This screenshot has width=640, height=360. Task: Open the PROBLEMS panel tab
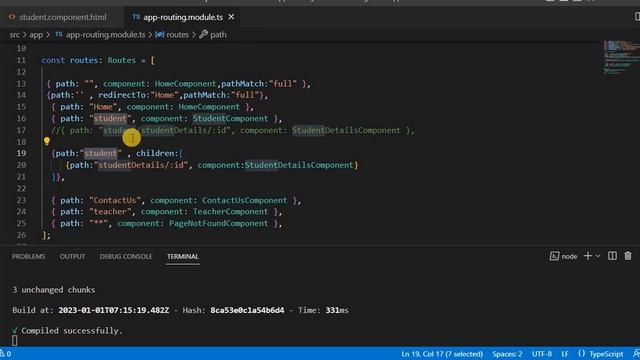tap(29, 256)
